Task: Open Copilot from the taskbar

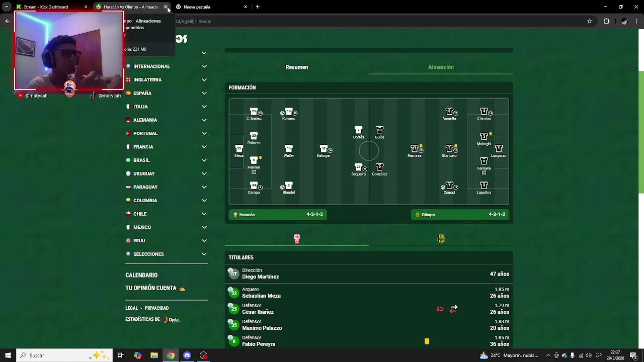Action: 138,355
